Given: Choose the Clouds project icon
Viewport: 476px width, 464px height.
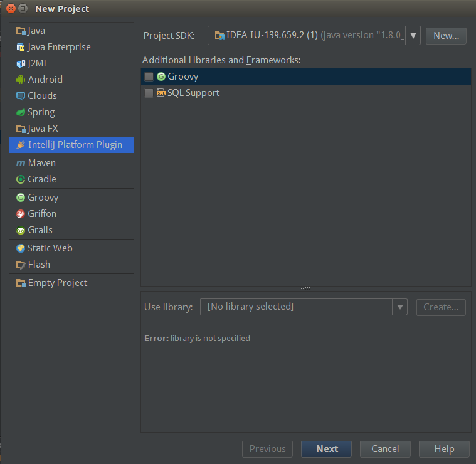Looking at the screenshot, I should pyautogui.click(x=21, y=96).
